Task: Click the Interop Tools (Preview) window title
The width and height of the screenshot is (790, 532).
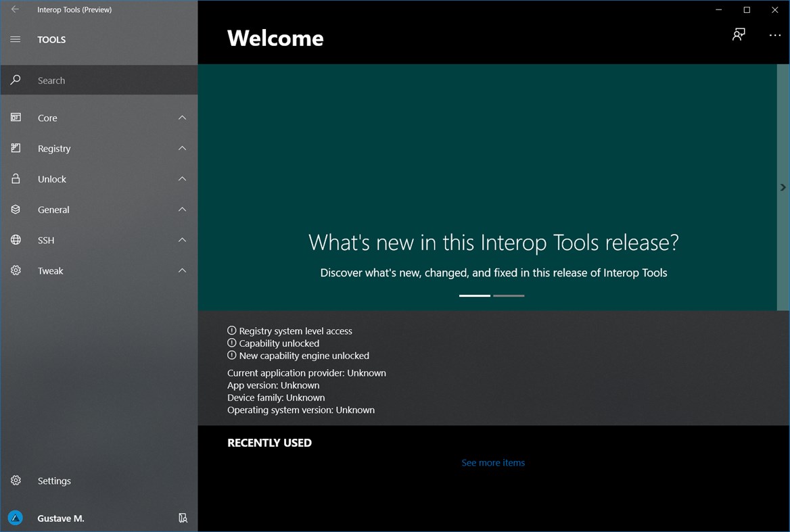Action: (74, 9)
